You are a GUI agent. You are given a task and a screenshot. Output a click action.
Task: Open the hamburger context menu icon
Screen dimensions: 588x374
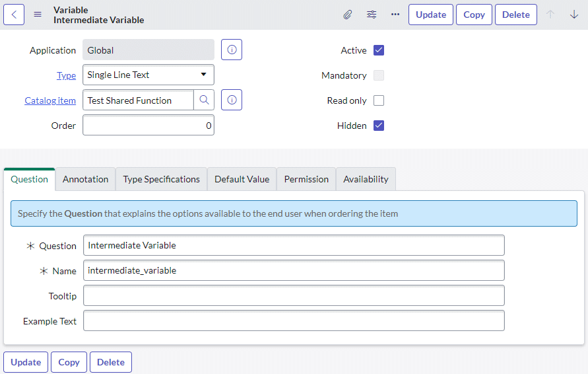(x=38, y=15)
